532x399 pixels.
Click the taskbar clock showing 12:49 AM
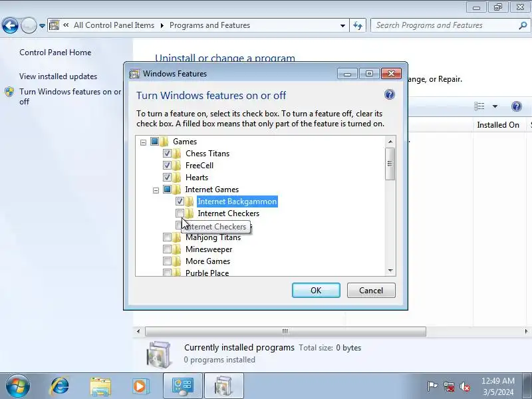tap(498, 386)
